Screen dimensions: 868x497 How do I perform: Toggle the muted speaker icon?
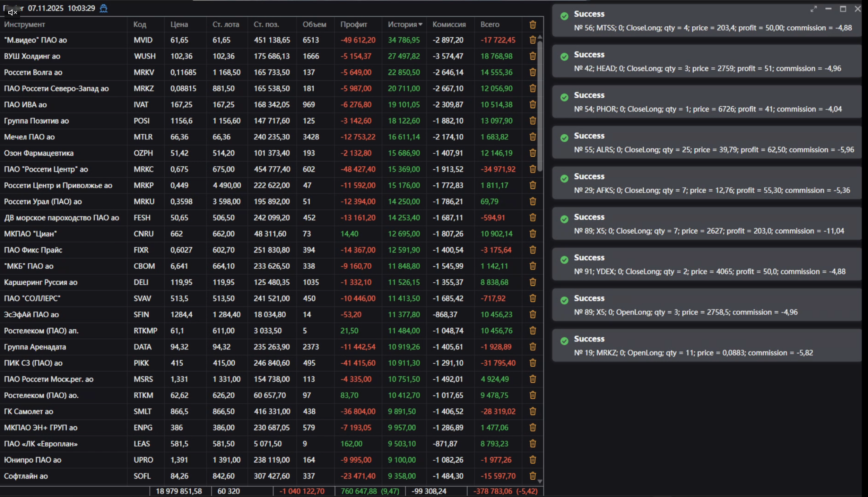tap(12, 12)
